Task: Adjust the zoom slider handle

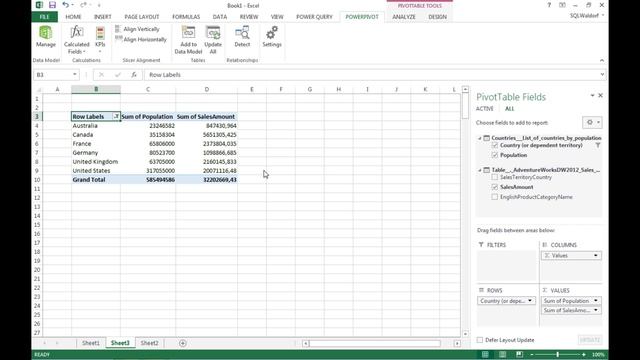Action: (x=558, y=354)
